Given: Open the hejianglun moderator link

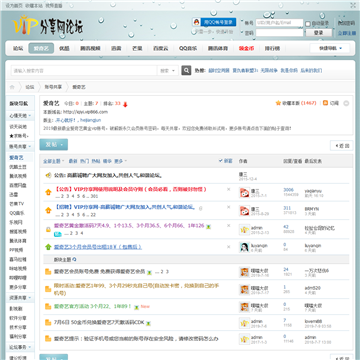Looking at the screenshot, I should pos(90,120).
